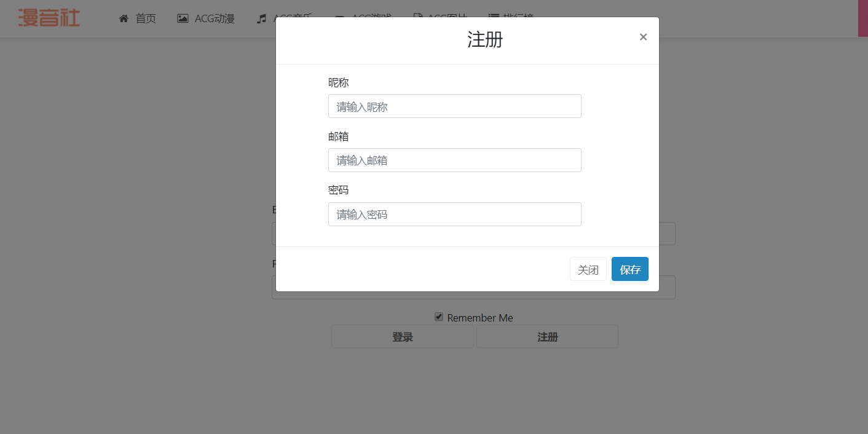This screenshot has width=868, height=434.
Task: Close the dialog using the × icon
Action: 643,37
